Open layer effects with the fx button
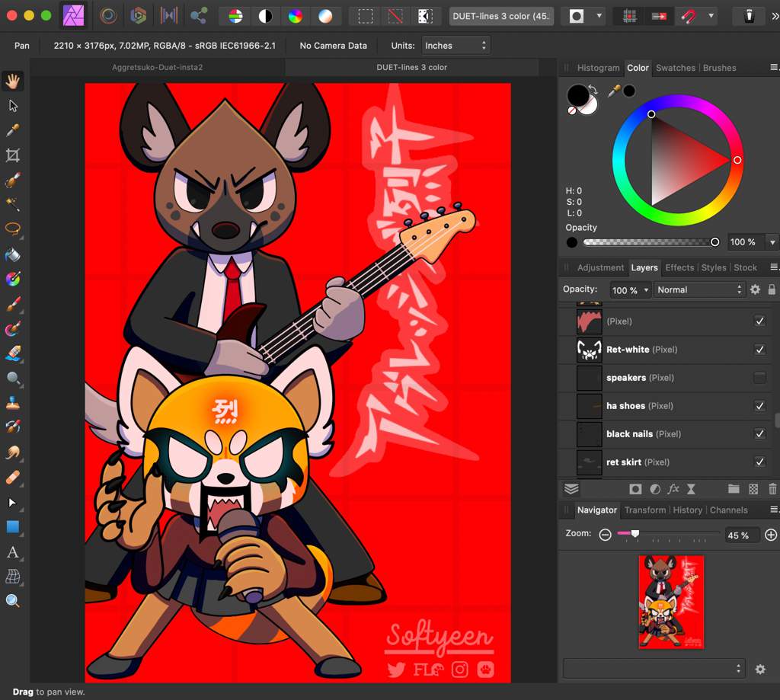This screenshot has height=700, width=780. point(673,489)
